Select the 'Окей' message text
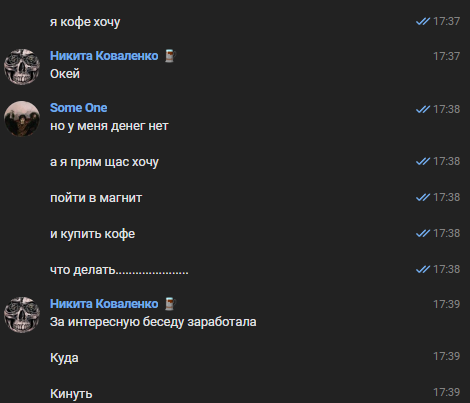Image resolution: width=470 pixels, height=403 pixels. pos(65,74)
